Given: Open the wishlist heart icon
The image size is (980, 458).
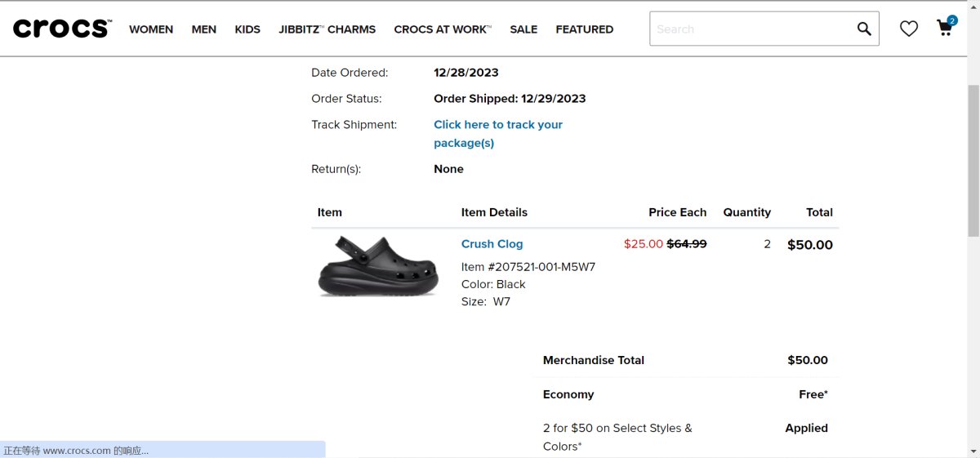Looking at the screenshot, I should 909,29.
